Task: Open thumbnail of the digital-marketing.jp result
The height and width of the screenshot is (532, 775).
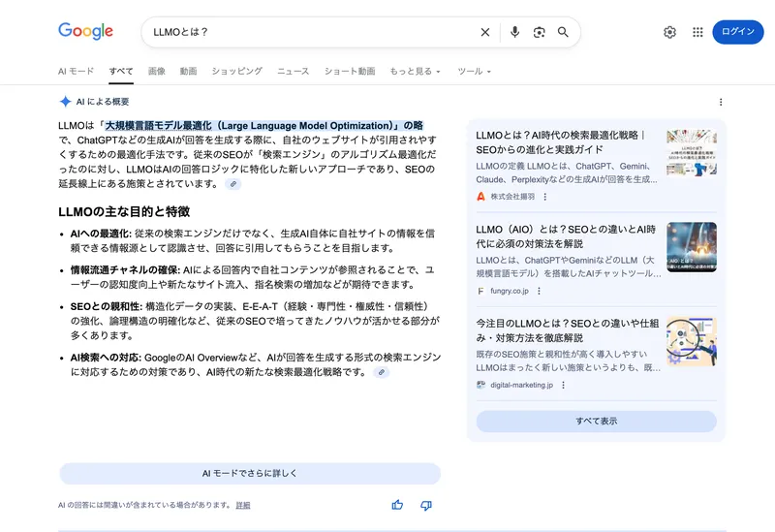Action: coord(692,341)
